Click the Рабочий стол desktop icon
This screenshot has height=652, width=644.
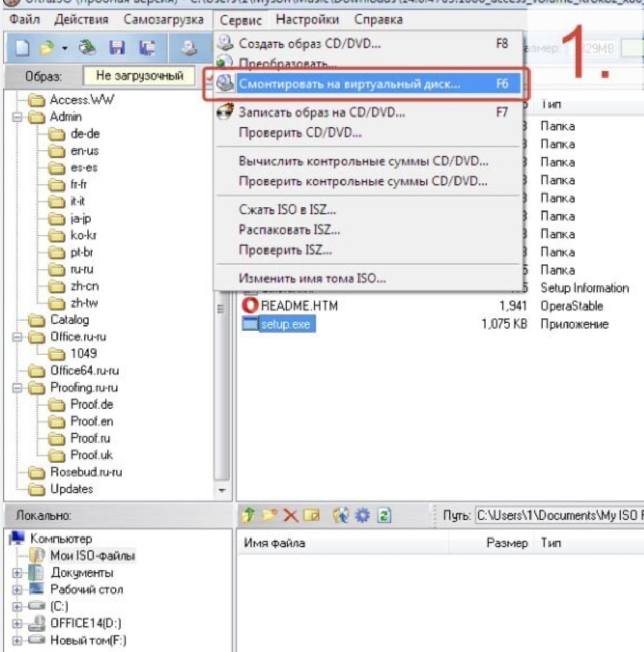pos(37,589)
